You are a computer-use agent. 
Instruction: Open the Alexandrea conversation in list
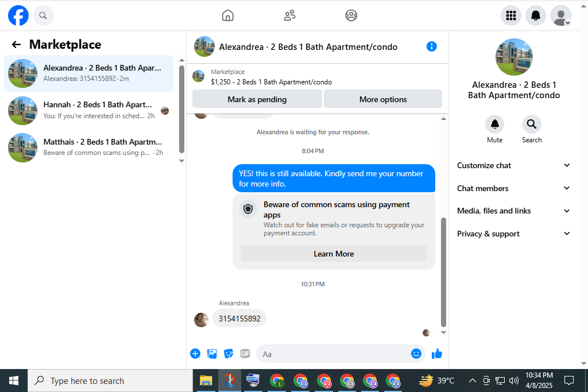pos(89,73)
